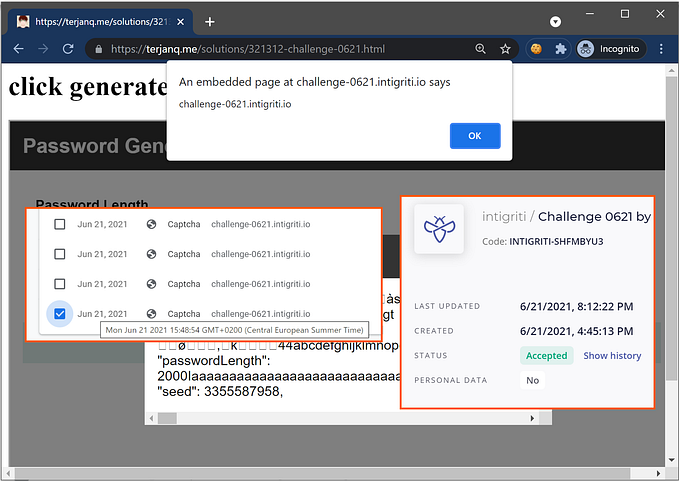Click the last updated 8:12:22 PM value
679x481 pixels.
[x=576, y=307]
